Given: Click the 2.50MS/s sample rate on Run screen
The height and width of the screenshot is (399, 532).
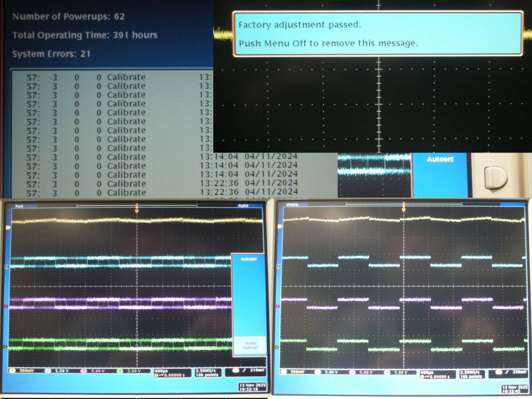Looking at the screenshot, I should coord(205,370).
